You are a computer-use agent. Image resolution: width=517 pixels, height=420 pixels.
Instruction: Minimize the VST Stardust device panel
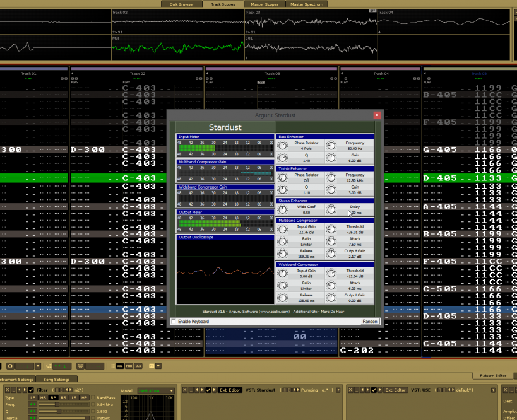click(x=191, y=390)
